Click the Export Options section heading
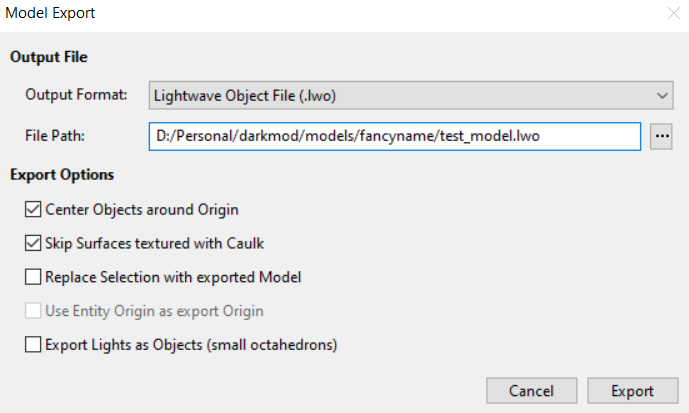689x413 pixels. point(62,175)
